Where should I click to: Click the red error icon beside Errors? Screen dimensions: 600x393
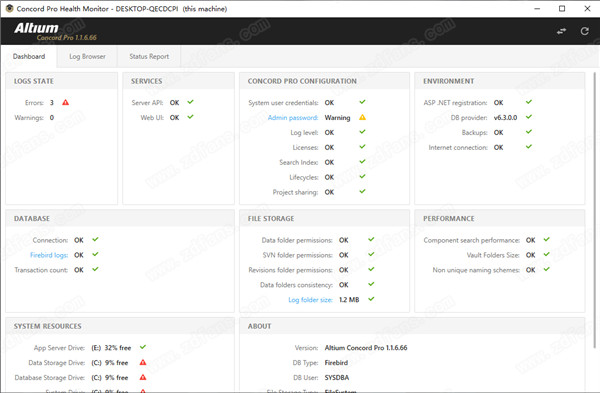tap(65, 102)
